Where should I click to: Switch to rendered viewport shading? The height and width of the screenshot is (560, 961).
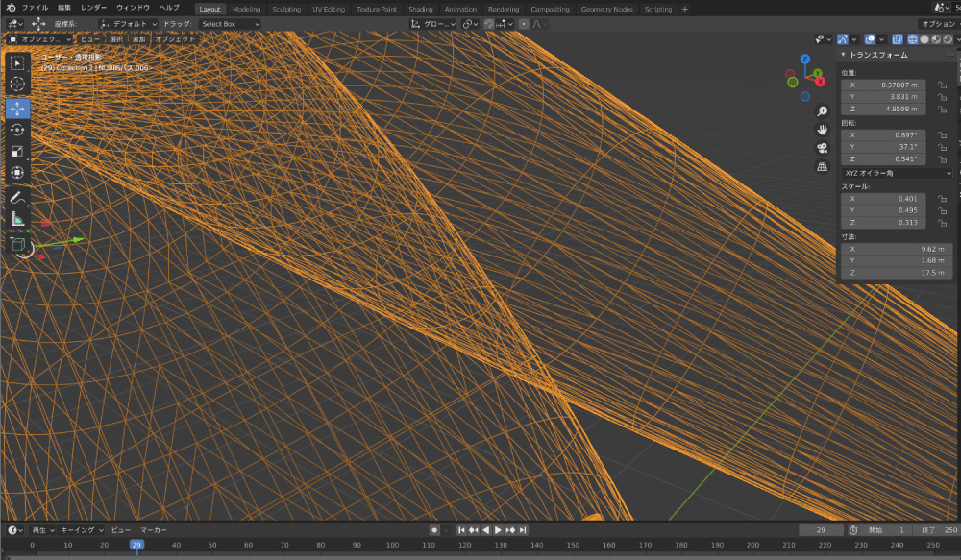point(948,39)
